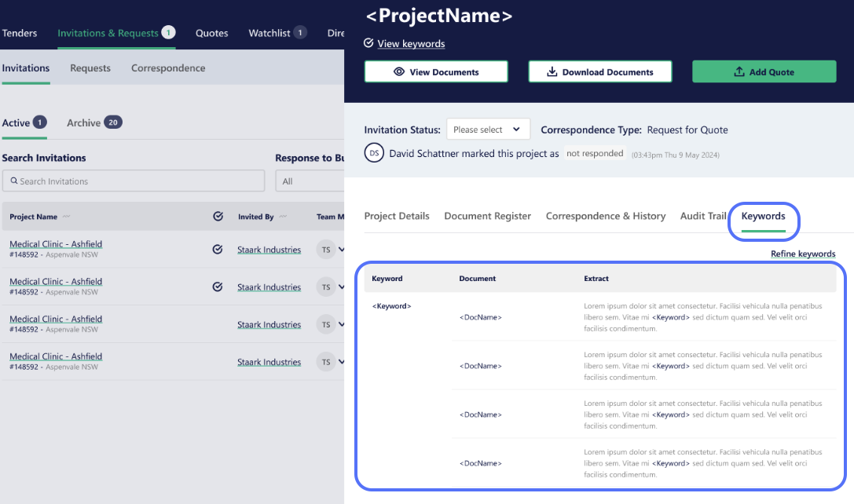This screenshot has width=854, height=504.
Task: Open the Document Register tab
Action: pyautogui.click(x=487, y=216)
